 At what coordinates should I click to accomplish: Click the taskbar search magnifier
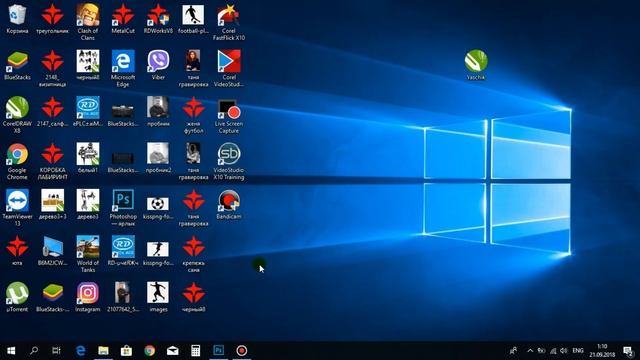pyautogui.click(x=34, y=351)
